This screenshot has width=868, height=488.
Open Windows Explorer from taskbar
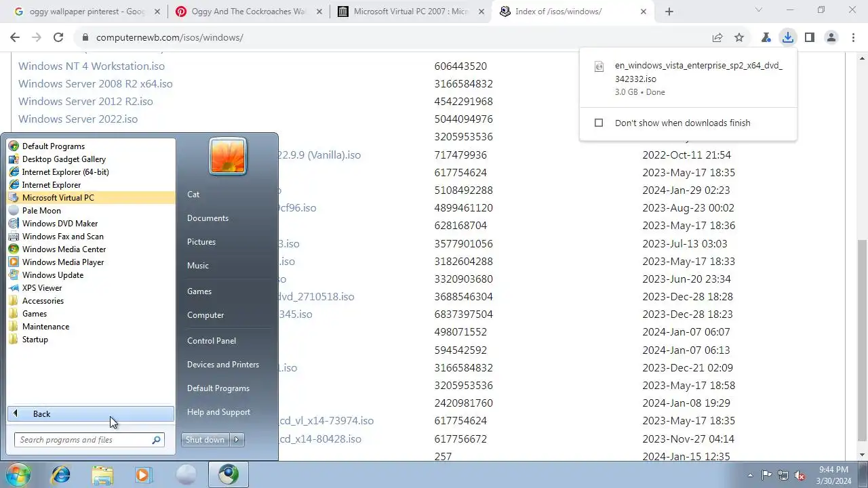coord(102,474)
